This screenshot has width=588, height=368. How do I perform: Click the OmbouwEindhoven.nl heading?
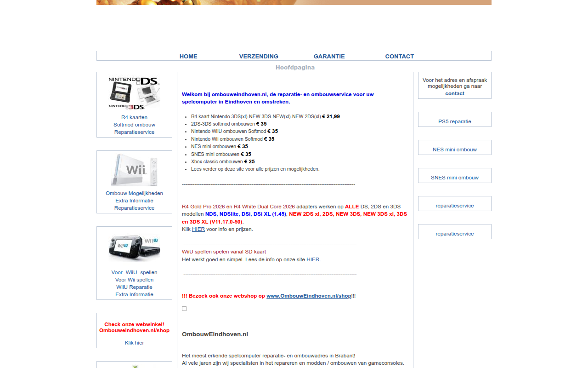pos(215,334)
